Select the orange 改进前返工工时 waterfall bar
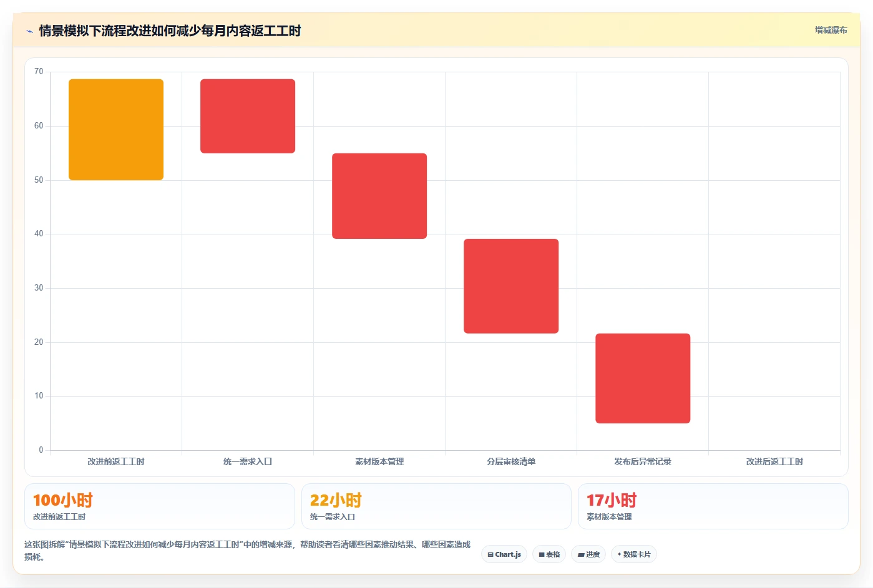Image resolution: width=873 pixels, height=588 pixels. pyautogui.click(x=116, y=130)
